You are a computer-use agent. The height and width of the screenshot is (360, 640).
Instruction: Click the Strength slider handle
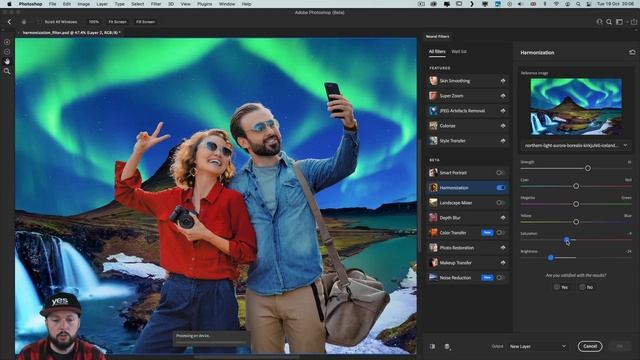tap(588, 168)
